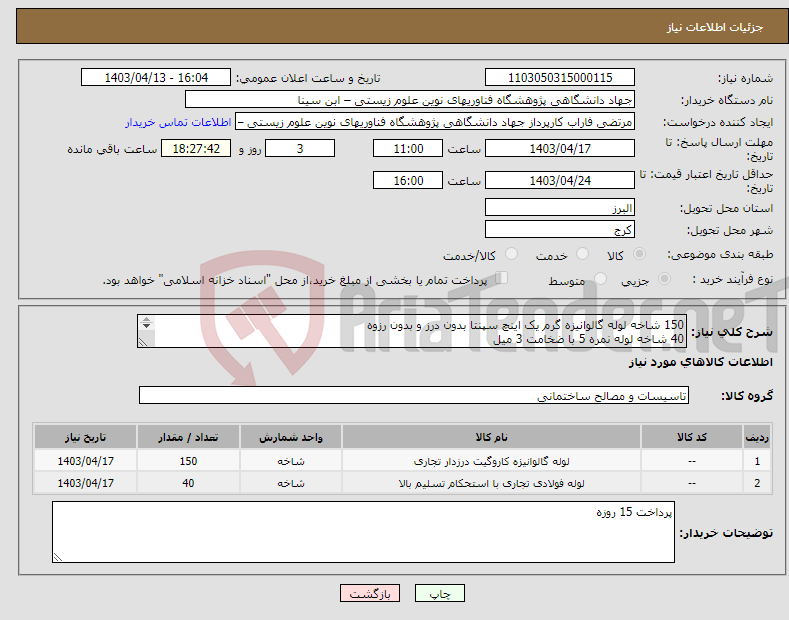Click the price validity date 1403/04/24 field

(560, 180)
